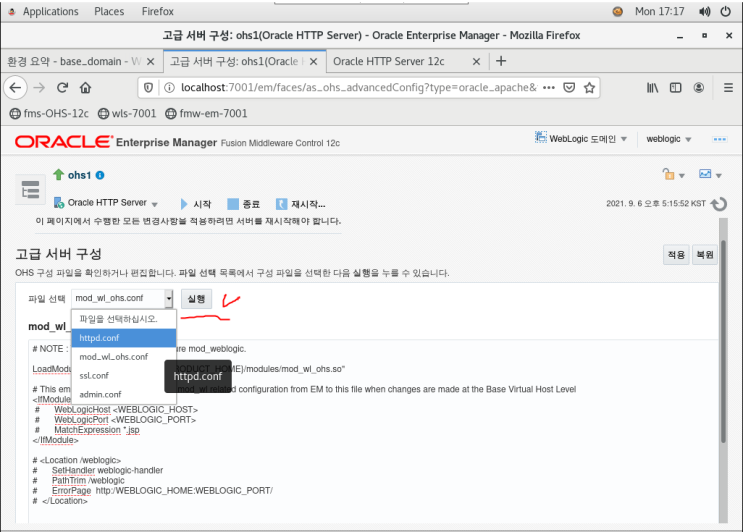Screen dimensions: 743x532
Task: Click the clock Mon 17:17
Action: coord(660,11)
